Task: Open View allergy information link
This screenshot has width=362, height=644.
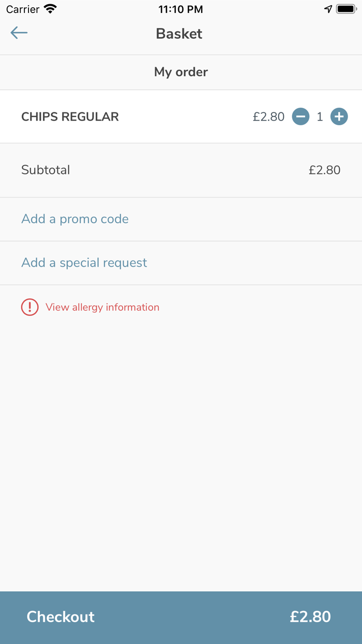Action: tap(102, 307)
